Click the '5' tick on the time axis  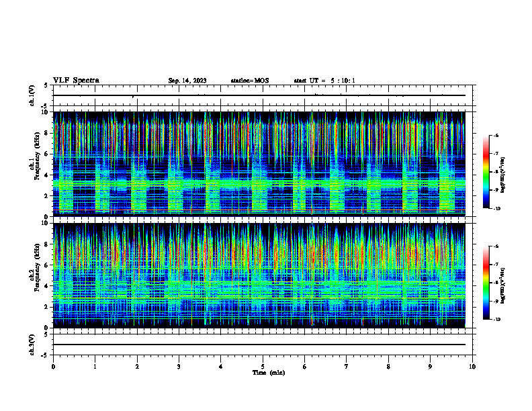263,367
